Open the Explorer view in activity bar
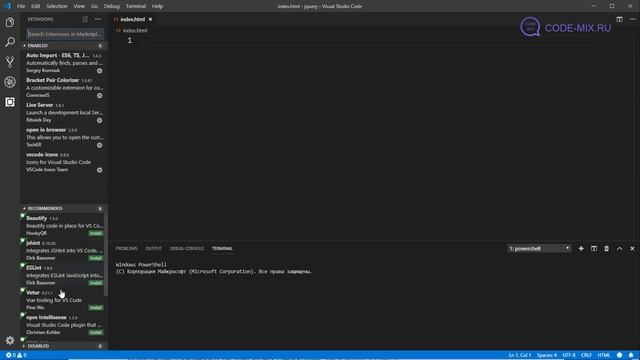Screen dimensions: 640x360 pyautogui.click(x=10, y=22)
